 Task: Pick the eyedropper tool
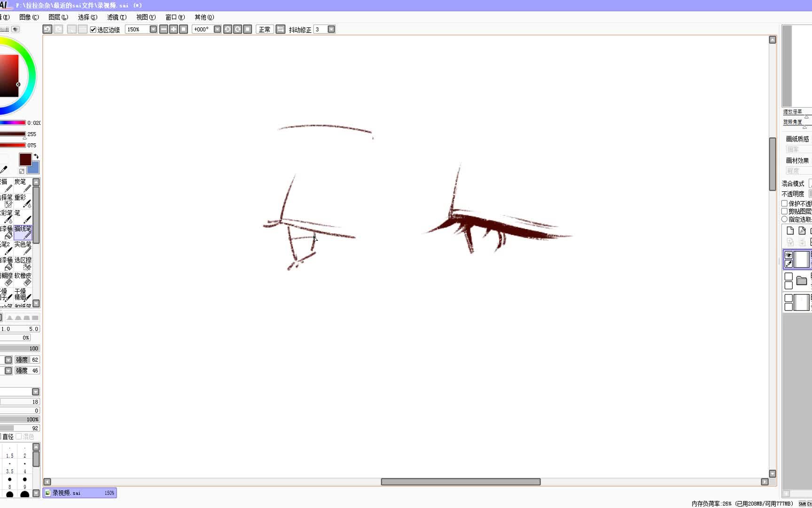[x=4, y=169]
